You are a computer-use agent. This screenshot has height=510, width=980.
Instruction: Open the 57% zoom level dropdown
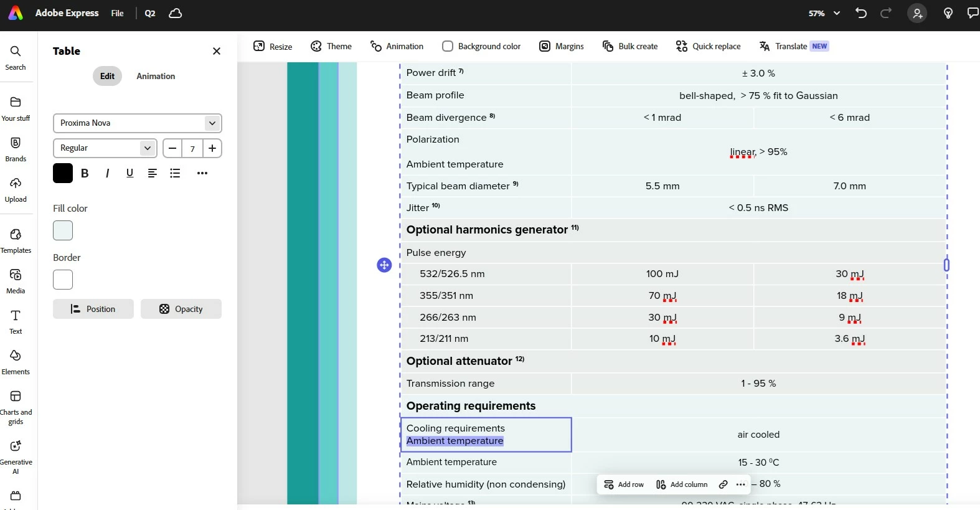[824, 13]
